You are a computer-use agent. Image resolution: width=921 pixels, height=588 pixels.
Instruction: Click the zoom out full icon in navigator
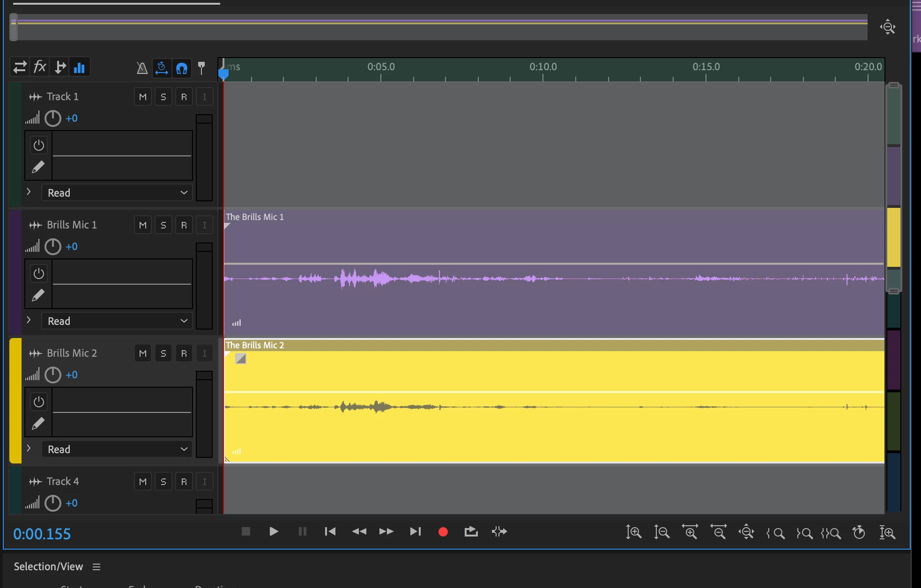tap(888, 27)
